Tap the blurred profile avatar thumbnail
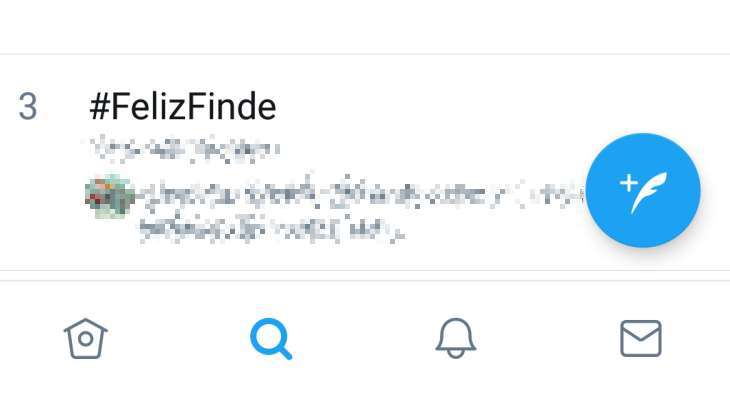 click(109, 196)
